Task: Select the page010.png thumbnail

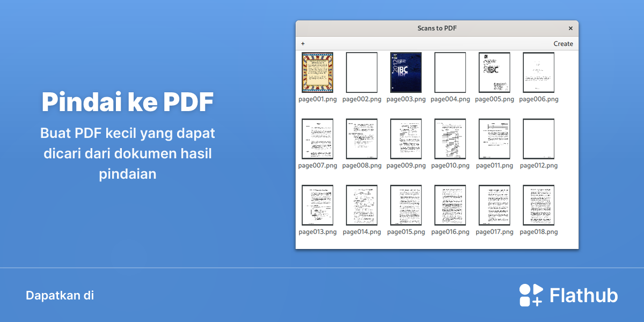Action: point(450,139)
